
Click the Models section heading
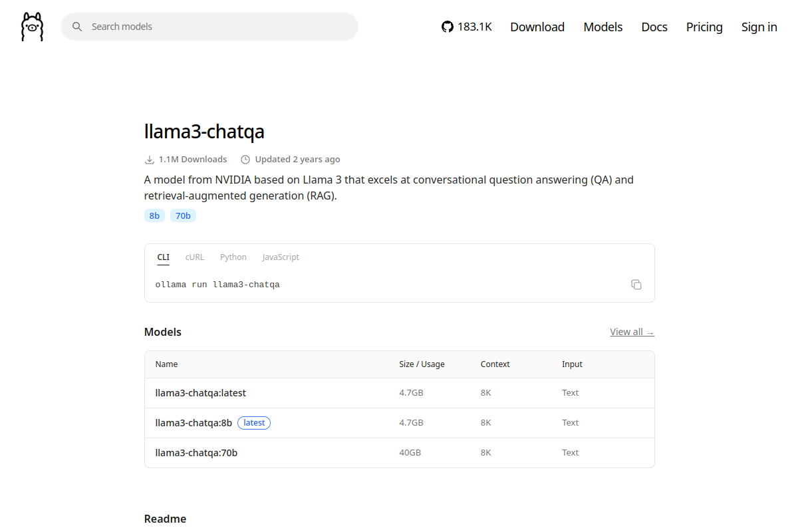[x=163, y=332]
